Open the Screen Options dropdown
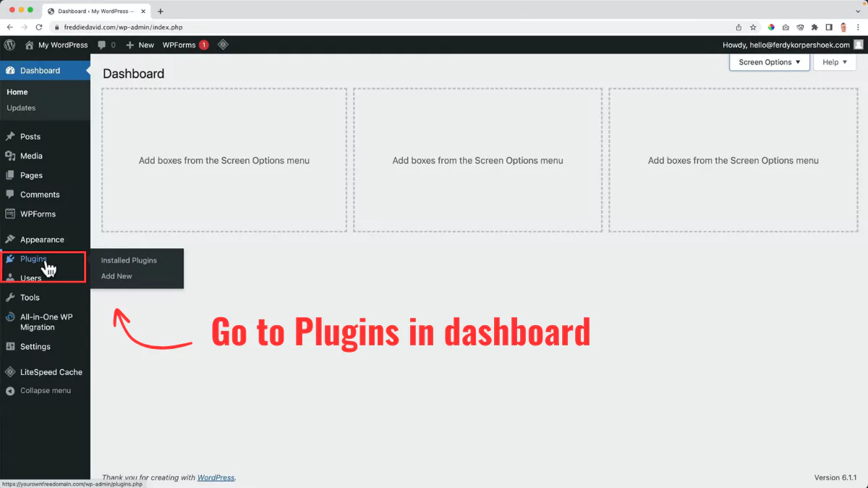Image resolution: width=868 pixels, height=488 pixels. [x=768, y=62]
